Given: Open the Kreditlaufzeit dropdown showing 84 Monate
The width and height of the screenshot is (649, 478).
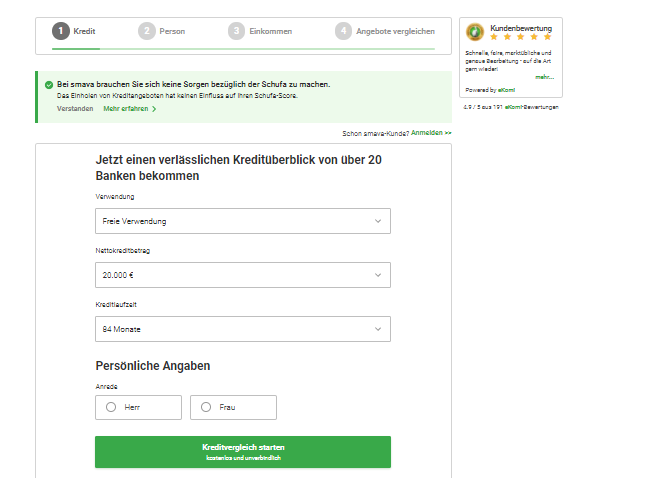Looking at the screenshot, I should pos(243,329).
